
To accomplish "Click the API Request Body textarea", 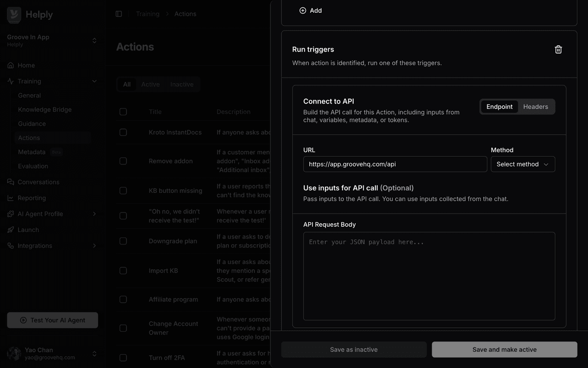I will click(429, 276).
